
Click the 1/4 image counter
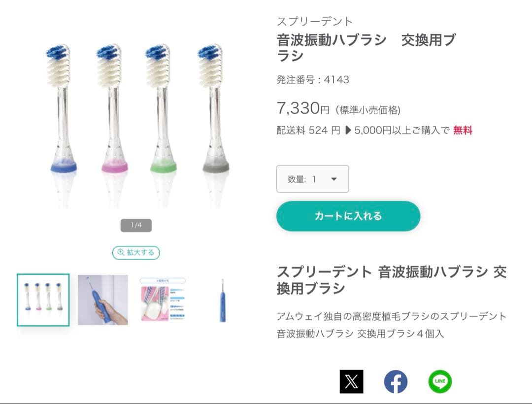(136, 225)
